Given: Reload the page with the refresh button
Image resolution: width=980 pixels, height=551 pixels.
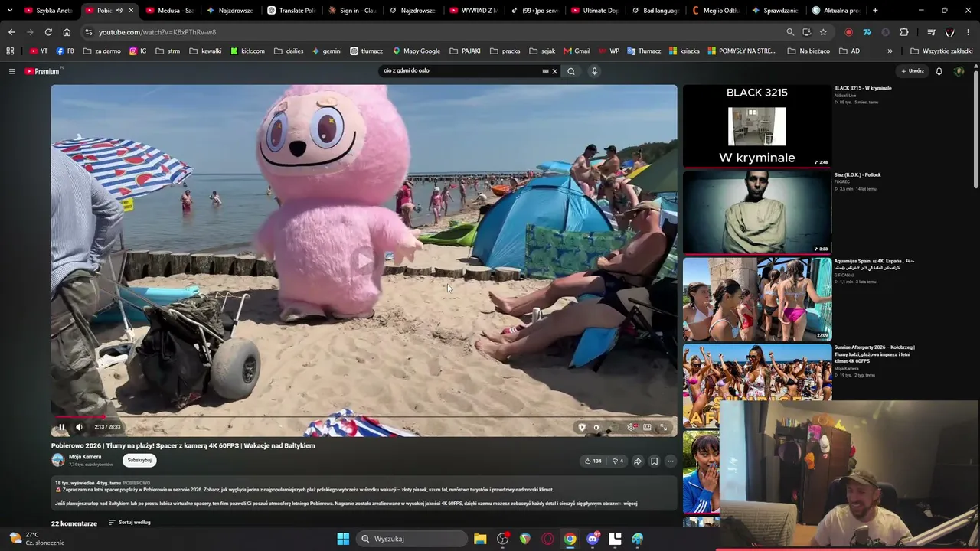Looking at the screenshot, I should pos(48,32).
